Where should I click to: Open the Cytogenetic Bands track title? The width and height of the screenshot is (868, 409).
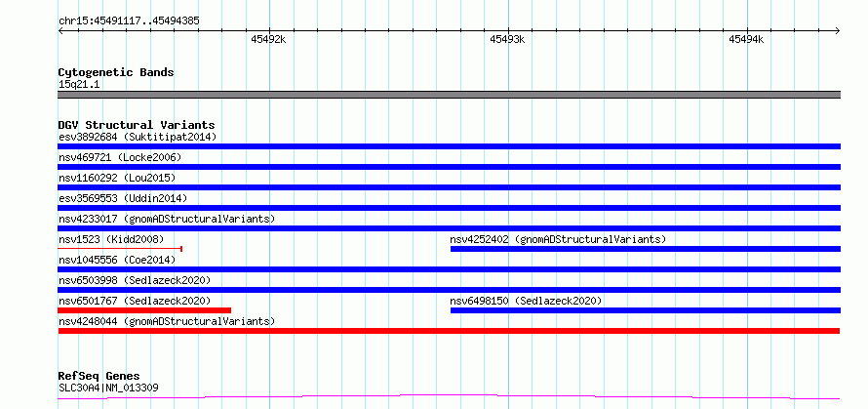coord(116,72)
